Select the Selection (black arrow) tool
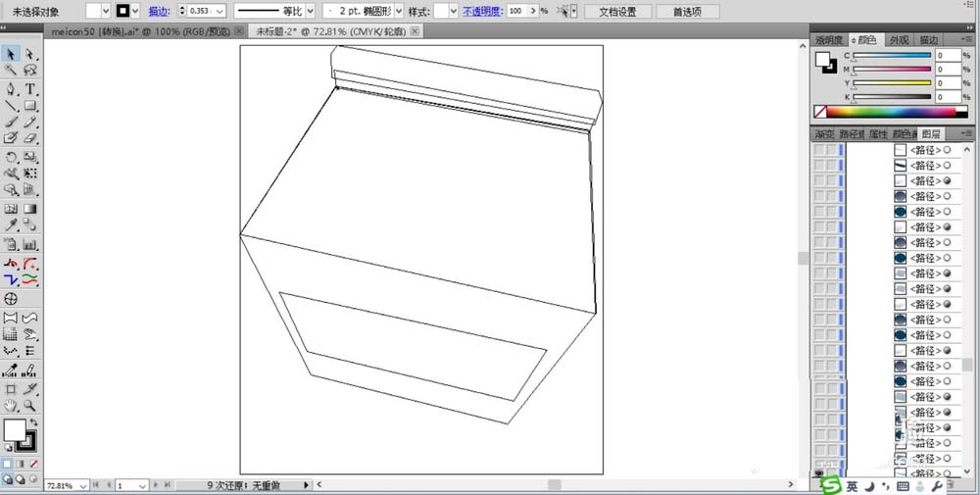The height and width of the screenshot is (495, 980). point(11,54)
